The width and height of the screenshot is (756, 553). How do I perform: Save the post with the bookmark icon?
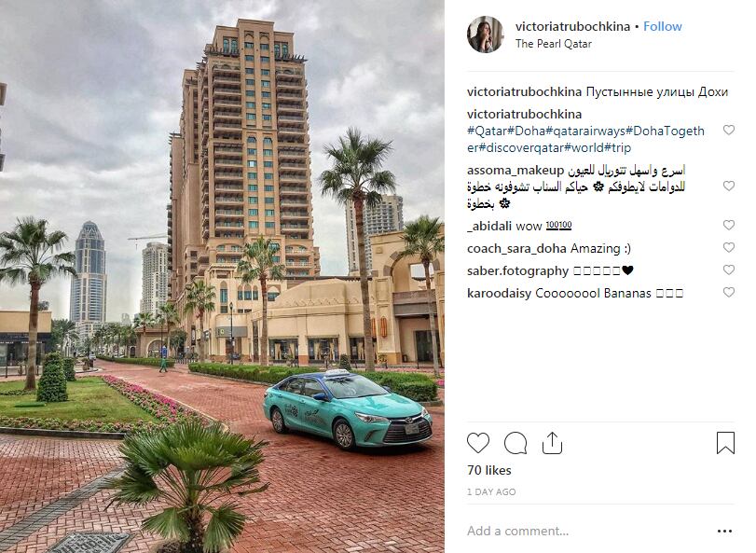tap(725, 443)
